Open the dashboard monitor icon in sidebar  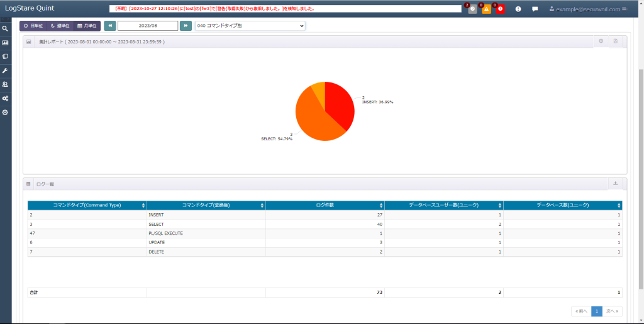coord(5,43)
